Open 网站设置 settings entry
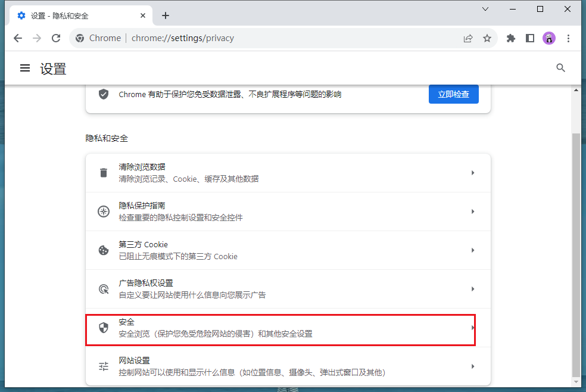Screen dimensions: 586x392 tap(288, 366)
